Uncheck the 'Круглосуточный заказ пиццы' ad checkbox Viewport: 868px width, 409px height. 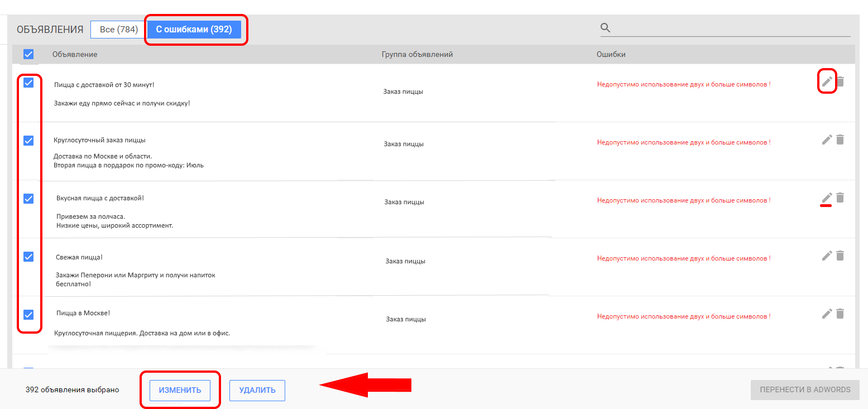28,141
